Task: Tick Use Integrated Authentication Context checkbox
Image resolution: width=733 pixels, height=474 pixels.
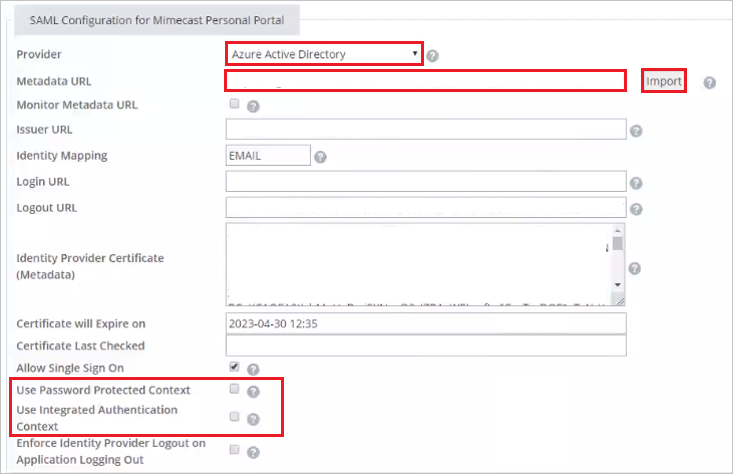Action: coord(235,416)
